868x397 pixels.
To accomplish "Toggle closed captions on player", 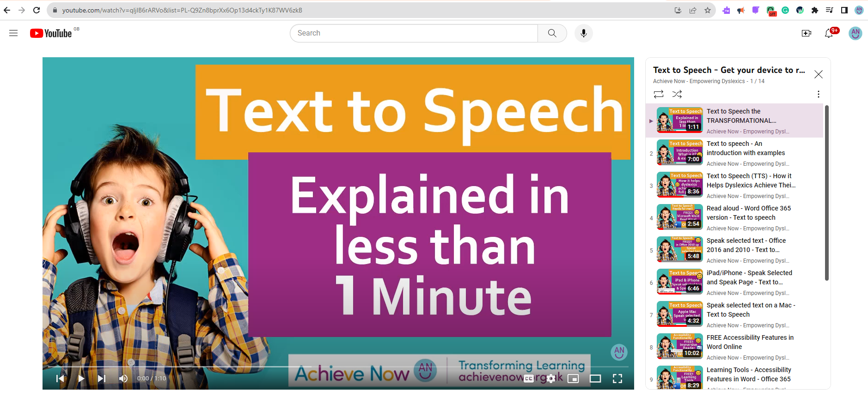I will click(529, 379).
